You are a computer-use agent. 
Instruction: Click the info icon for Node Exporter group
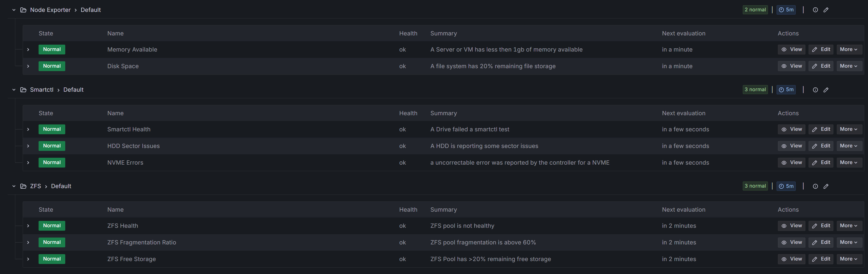[x=815, y=10]
